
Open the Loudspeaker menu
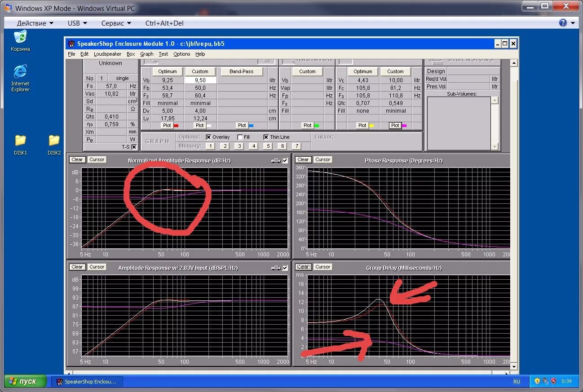107,54
